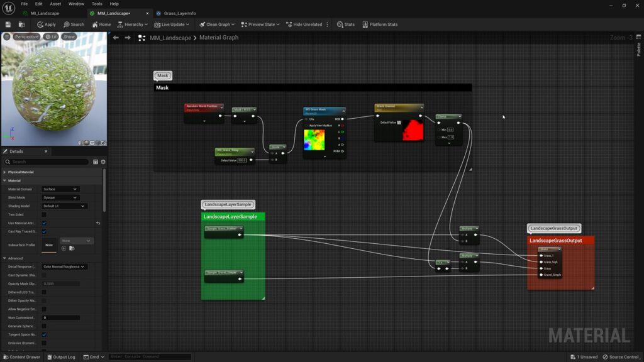This screenshot has width=644, height=362.
Task: Reset Use Material Attributes to default
Action: coord(98,223)
